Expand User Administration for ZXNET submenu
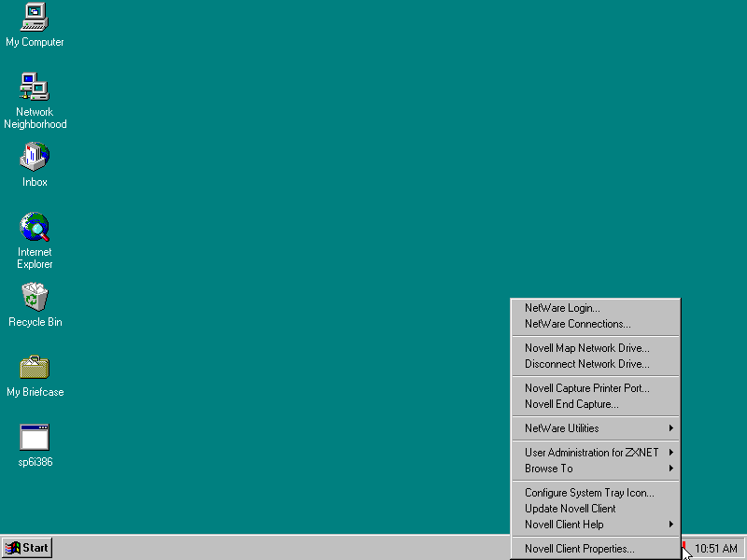Image resolution: width=747 pixels, height=560 pixels. [x=596, y=453]
